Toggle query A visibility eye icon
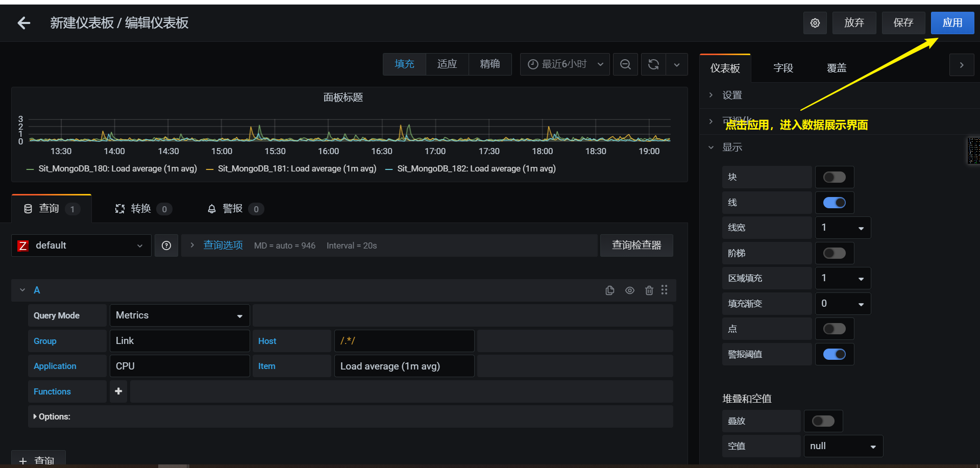980x468 pixels. tap(630, 290)
